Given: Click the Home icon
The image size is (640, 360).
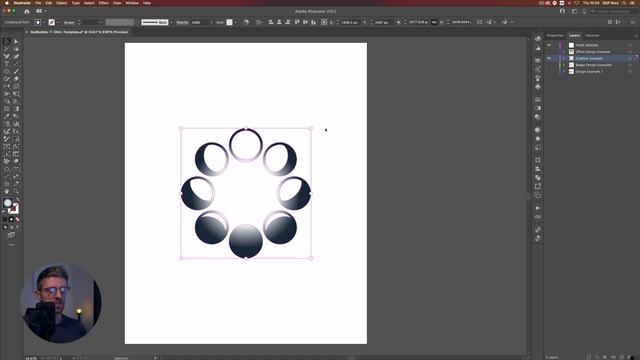Looking at the screenshot, I should tap(27, 11).
